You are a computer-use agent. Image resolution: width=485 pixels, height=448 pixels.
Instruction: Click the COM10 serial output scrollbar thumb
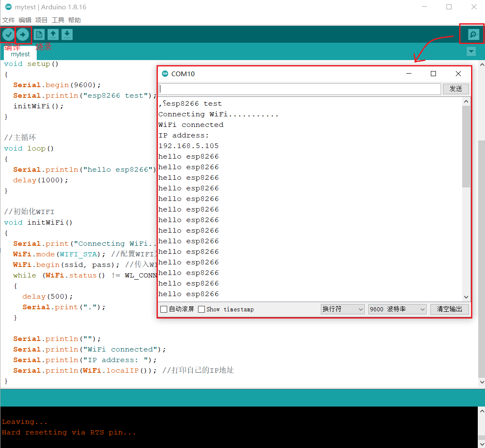466,146
